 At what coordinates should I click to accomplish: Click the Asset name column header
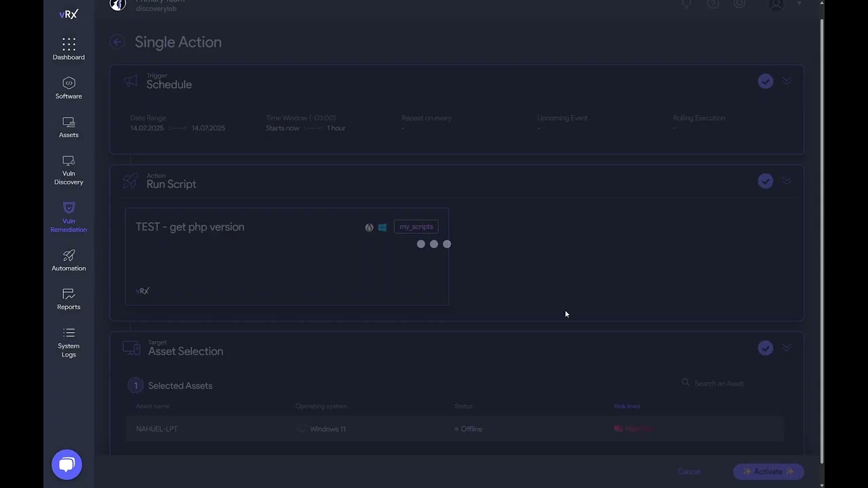pos(153,407)
